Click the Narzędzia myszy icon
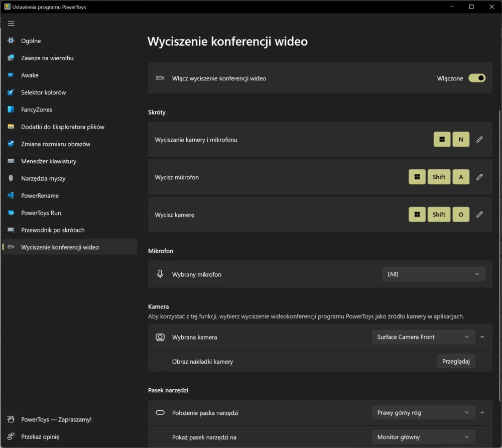Viewport: 502px width, 448px height. click(x=11, y=178)
